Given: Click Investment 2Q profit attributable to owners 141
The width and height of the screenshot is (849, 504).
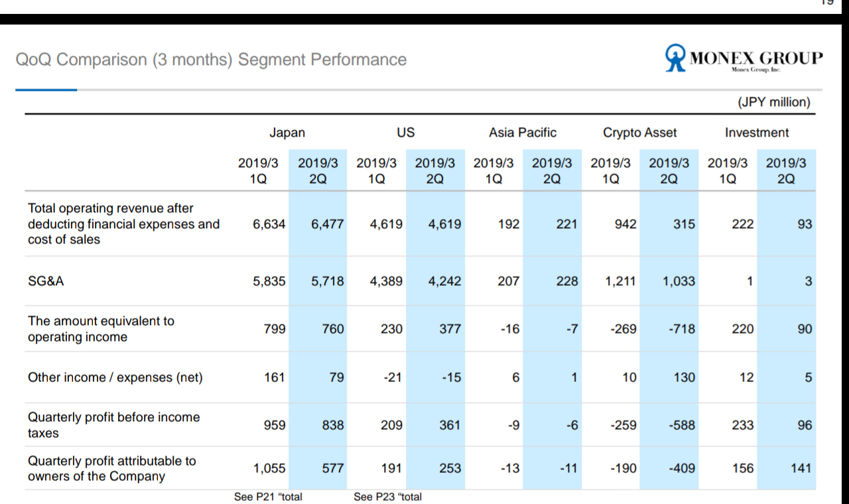Looking at the screenshot, I should point(801,468).
